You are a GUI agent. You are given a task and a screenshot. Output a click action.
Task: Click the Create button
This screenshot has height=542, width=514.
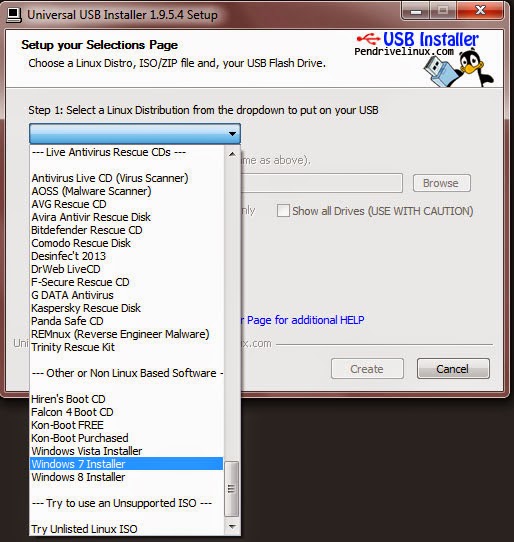point(367,369)
